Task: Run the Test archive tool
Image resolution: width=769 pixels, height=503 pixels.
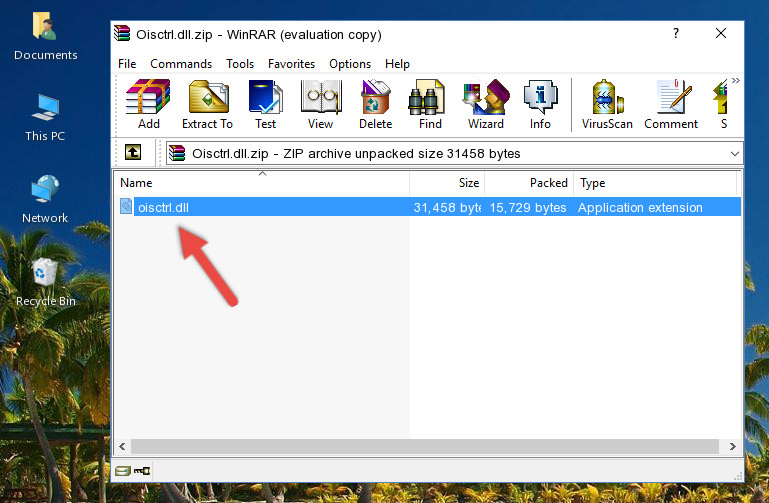Action: tap(265, 104)
